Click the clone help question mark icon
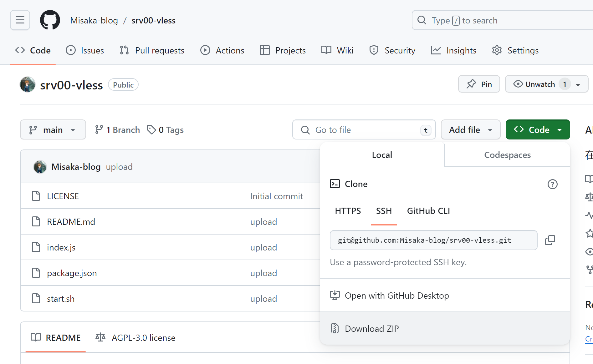Viewport: 593px width, 364px height. pos(552,184)
